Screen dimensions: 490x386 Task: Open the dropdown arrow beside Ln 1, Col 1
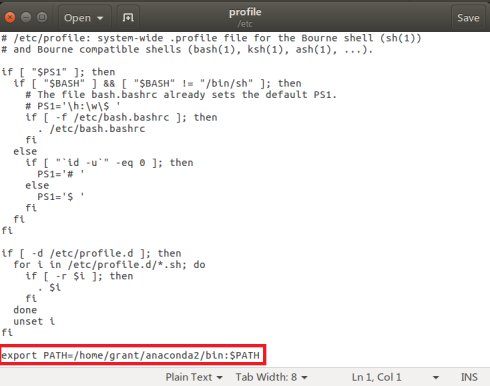point(435,377)
